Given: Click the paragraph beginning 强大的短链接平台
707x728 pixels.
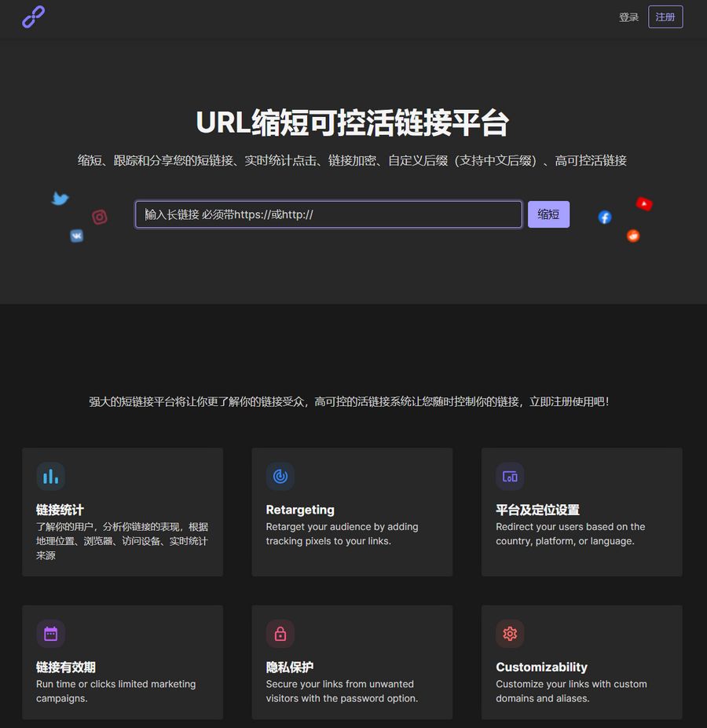Looking at the screenshot, I should [x=349, y=401].
